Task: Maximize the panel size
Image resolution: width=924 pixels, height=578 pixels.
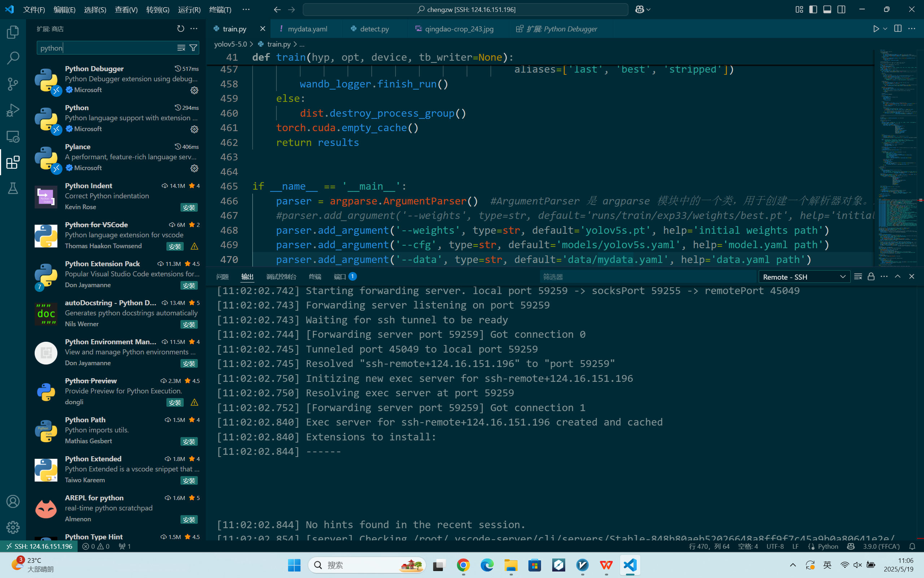Action: (x=898, y=276)
